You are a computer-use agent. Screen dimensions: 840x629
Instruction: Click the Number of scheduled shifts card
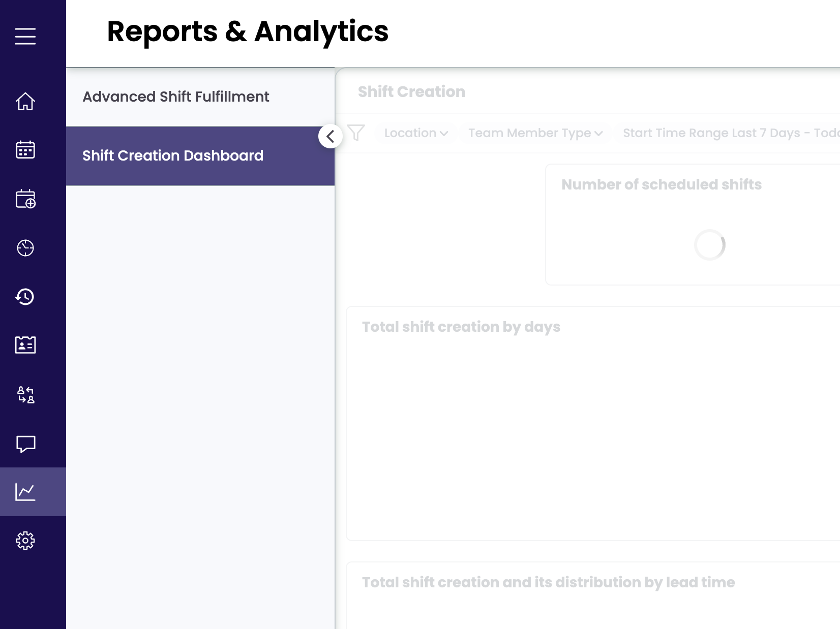point(692,225)
